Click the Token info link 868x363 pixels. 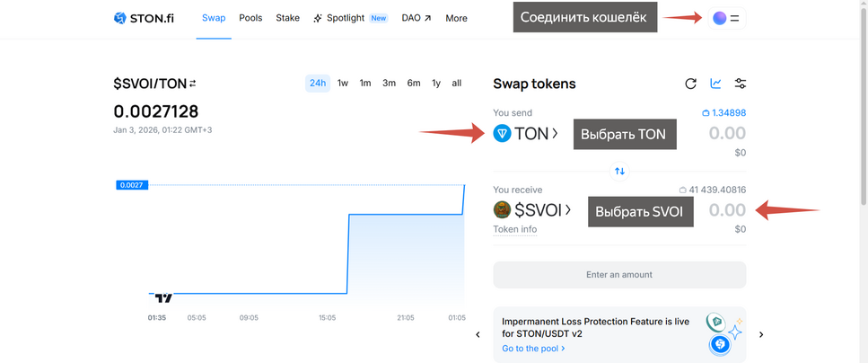pyautogui.click(x=515, y=229)
